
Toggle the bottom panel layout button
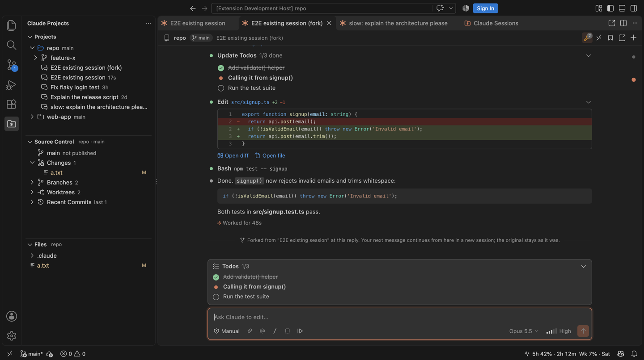[x=622, y=8]
